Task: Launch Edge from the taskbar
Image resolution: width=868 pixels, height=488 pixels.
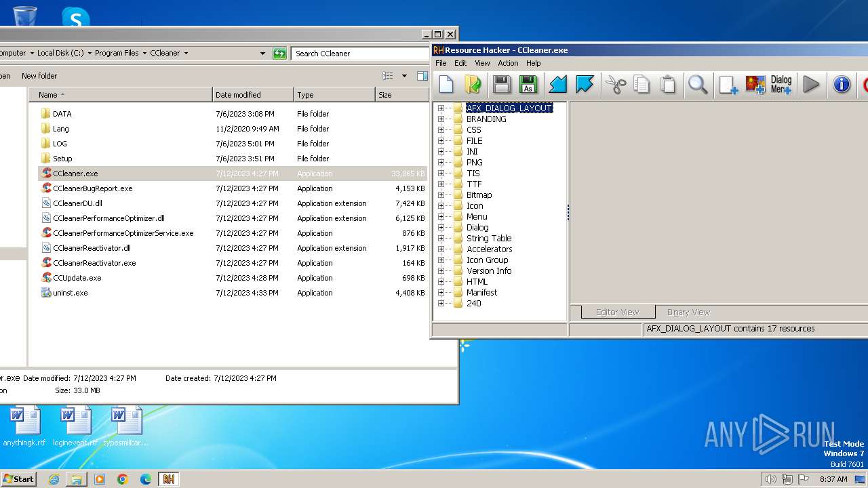Action: pos(146,479)
